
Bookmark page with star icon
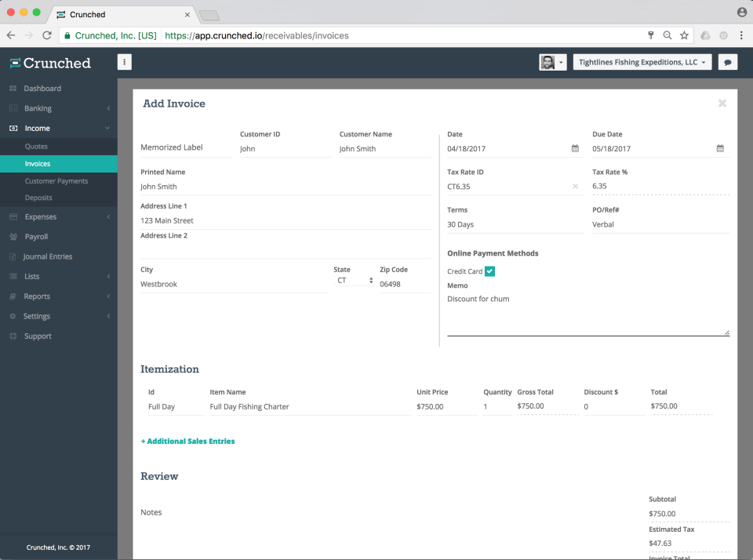[684, 35]
